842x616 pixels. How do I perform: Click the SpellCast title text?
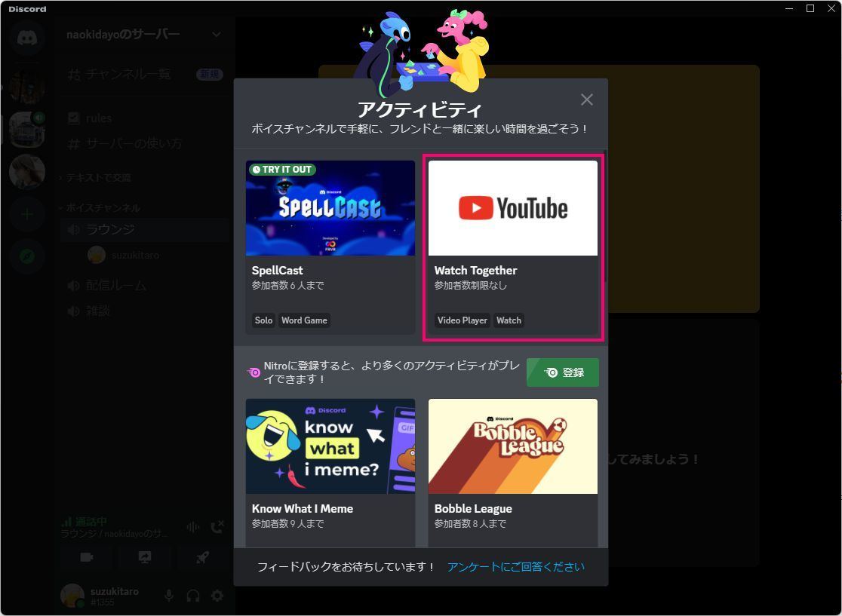point(277,271)
